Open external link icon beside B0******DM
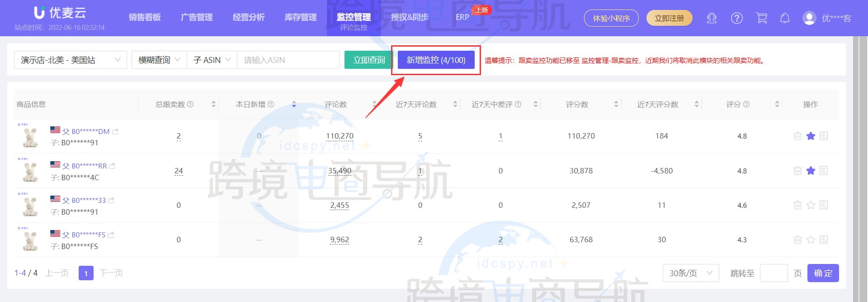The width and height of the screenshot is (868, 302). [115, 131]
